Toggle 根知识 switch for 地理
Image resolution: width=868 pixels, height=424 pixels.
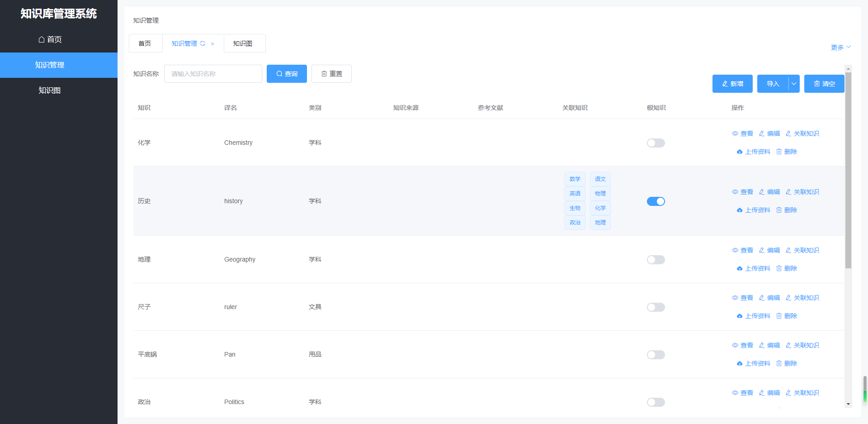pos(656,260)
